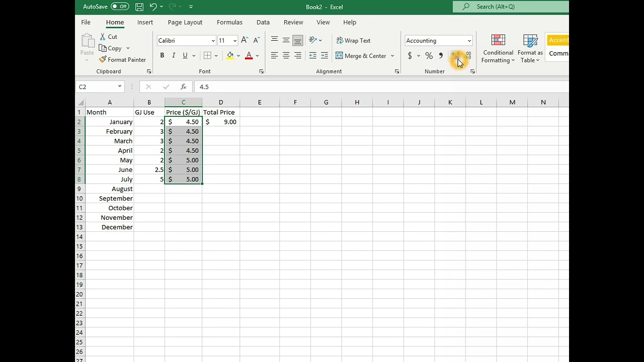Click the Accounting dollar sign icon
This screenshot has height=362, width=644.
410,56
